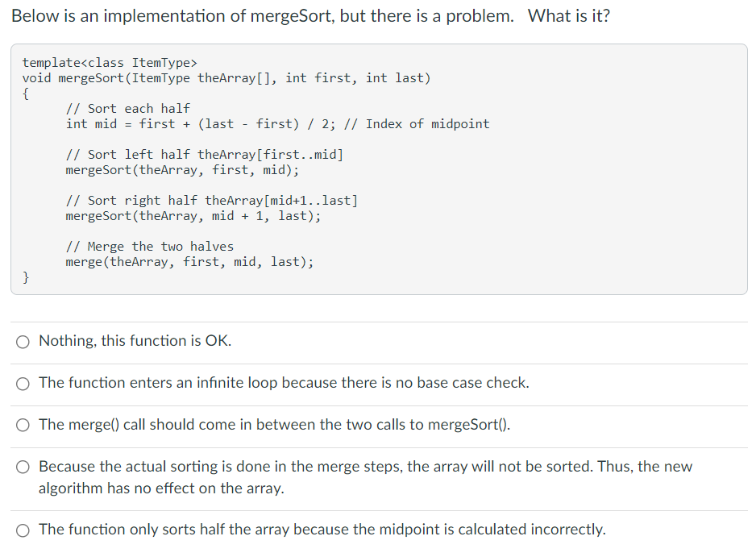Select the 'Nothing, this function is OK' radio button
Screen dimensions: 756x557
[x=23, y=342]
